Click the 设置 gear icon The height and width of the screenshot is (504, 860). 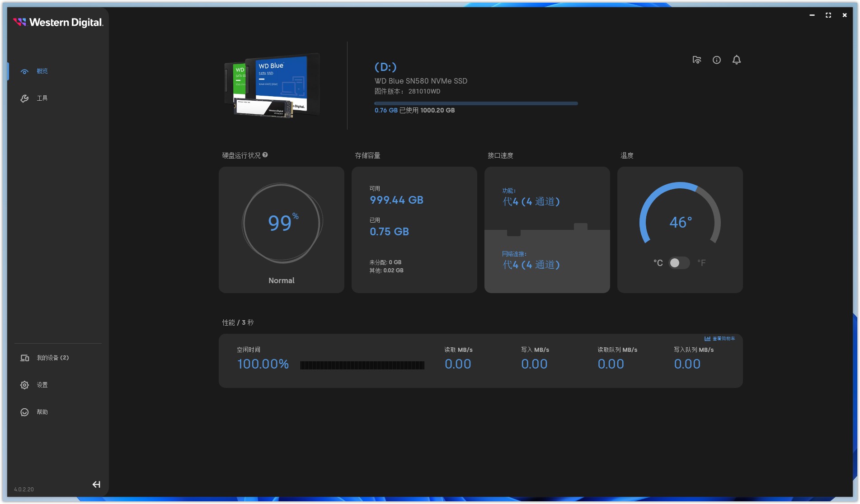[x=25, y=385]
